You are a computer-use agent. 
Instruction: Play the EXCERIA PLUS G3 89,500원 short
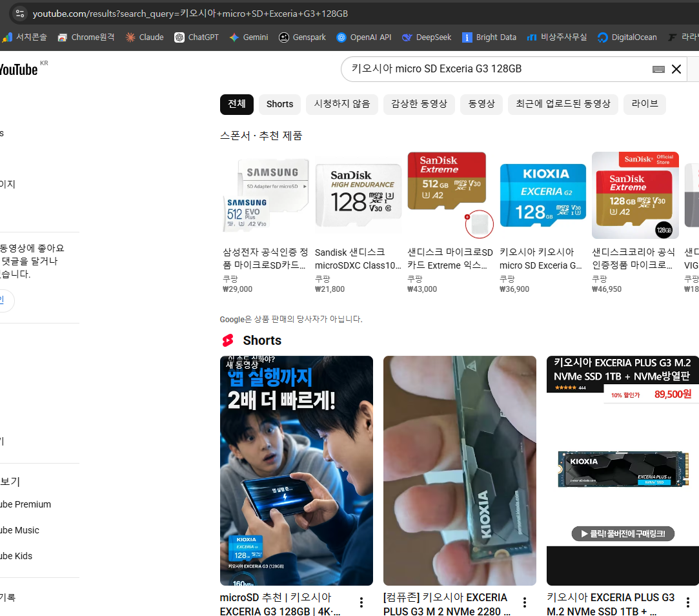[x=623, y=471]
